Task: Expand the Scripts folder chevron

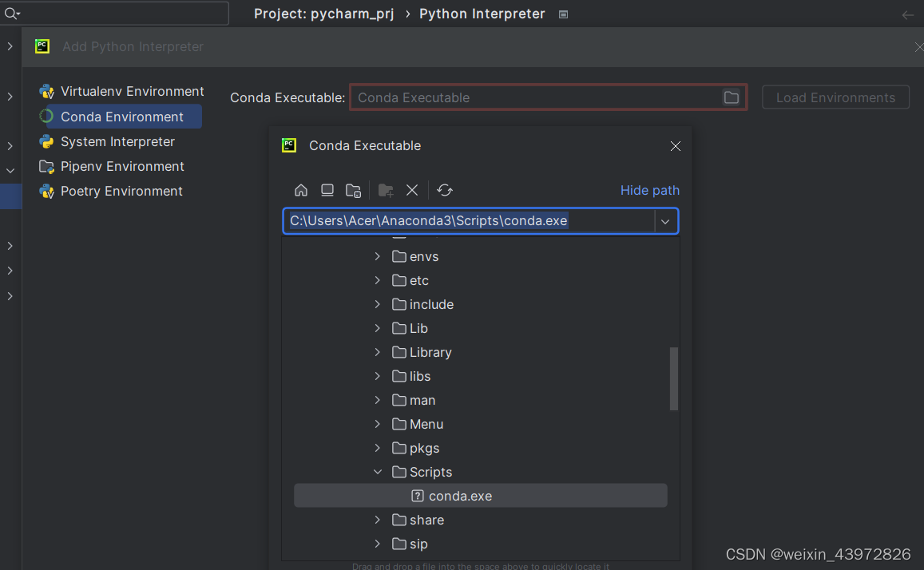Action: 377,472
